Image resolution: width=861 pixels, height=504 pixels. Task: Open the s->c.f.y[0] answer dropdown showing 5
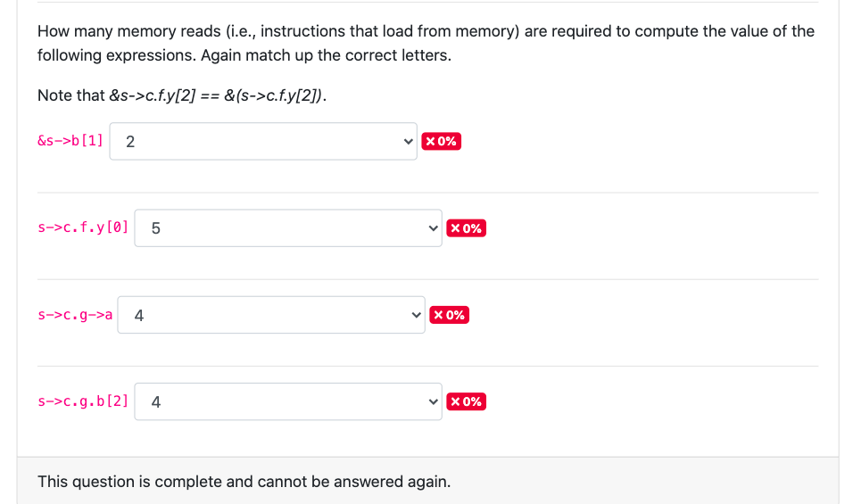click(288, 227)
